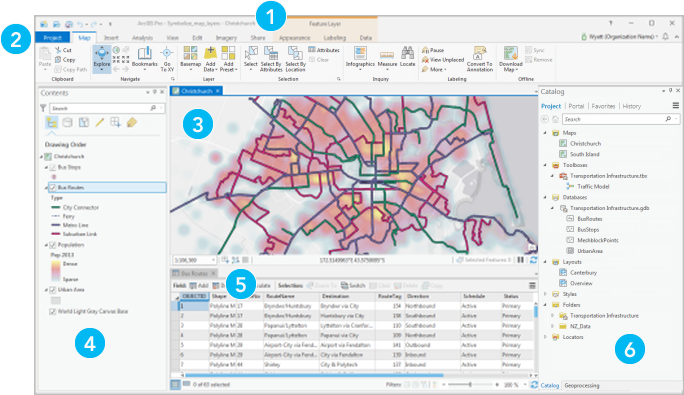Select the South Island map item
This screenshot has height=395, width=684.
[x=580, y=154]
